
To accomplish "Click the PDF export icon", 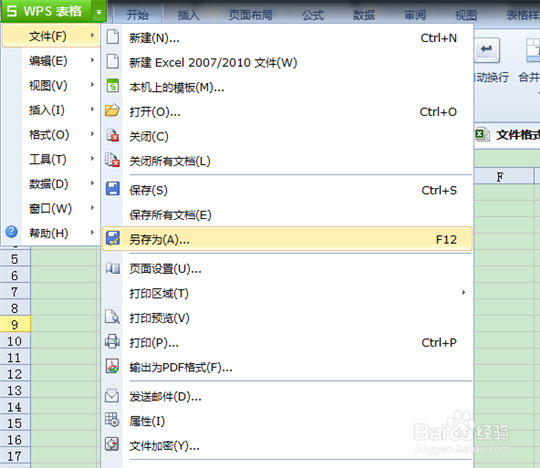I will point(112,366).
